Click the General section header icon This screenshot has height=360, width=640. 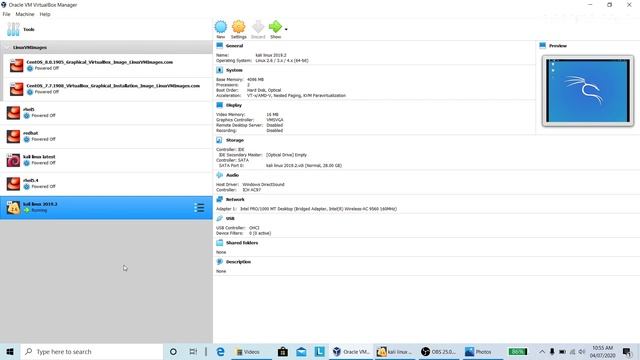point(220,45)
